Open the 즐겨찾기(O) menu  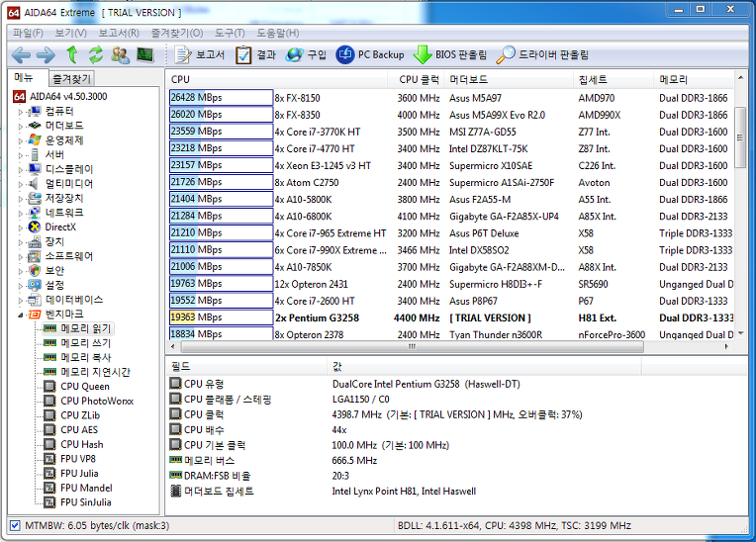click(x=176, y=33)
